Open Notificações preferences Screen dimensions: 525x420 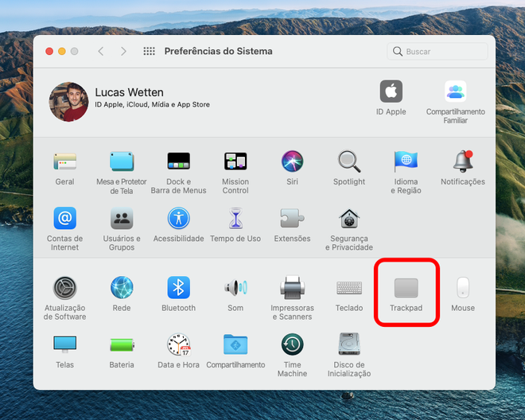coord(463,161)
